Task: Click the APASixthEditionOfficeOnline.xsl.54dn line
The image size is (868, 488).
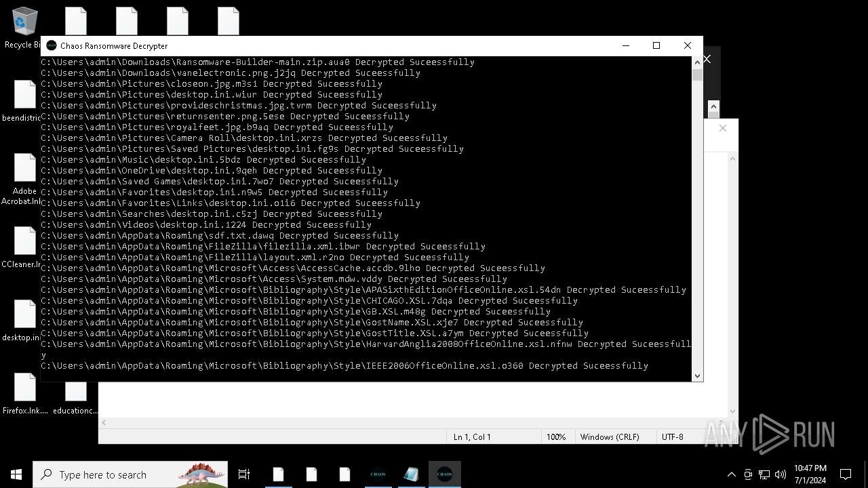Action: point(363,289)
